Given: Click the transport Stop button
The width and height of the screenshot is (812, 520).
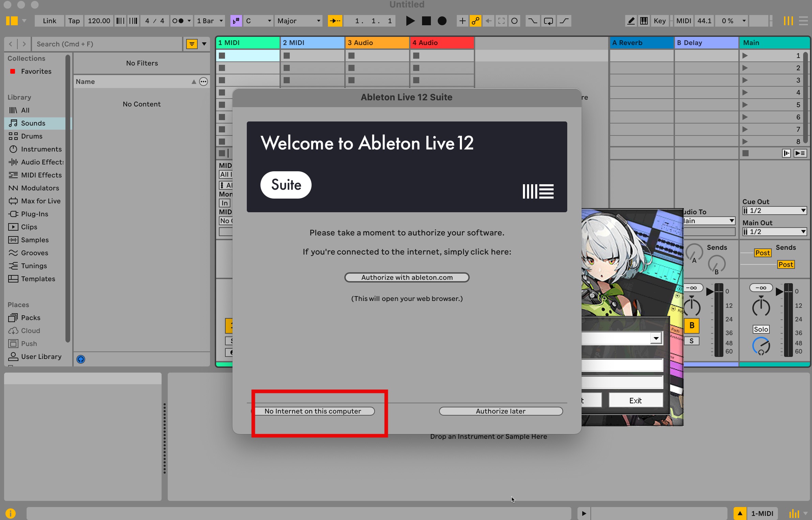Looking at the screenshot, I should pyautogui.click(x=426, y=21).
